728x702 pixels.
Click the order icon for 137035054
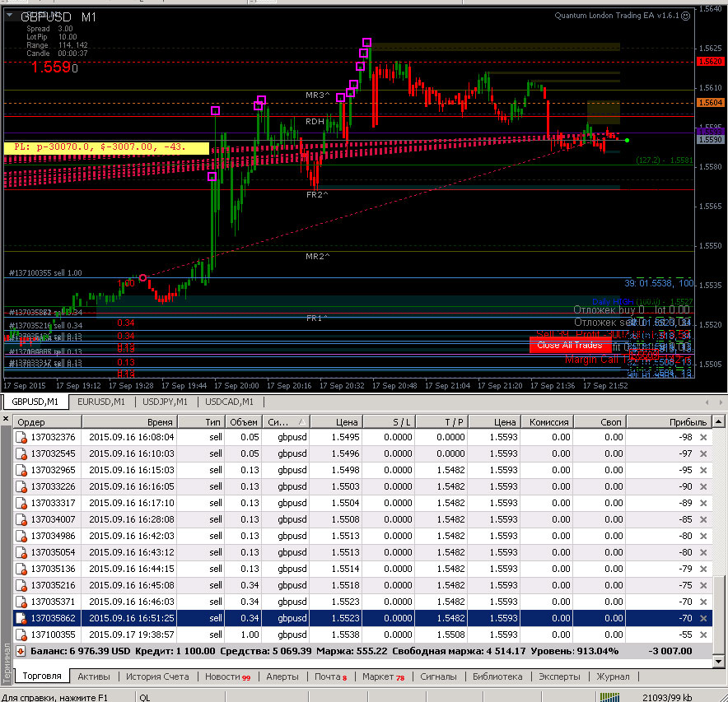(x=21, y=552)
